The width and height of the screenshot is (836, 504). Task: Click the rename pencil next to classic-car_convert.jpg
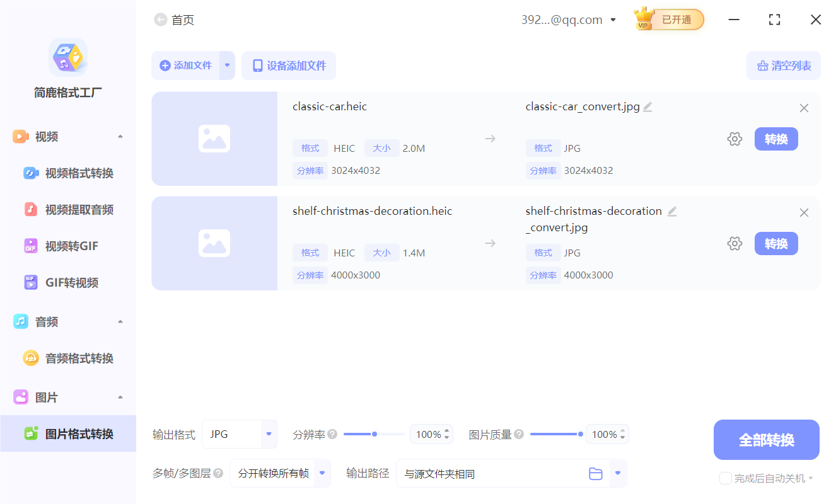pyautogui.click(x=647, y=106)
